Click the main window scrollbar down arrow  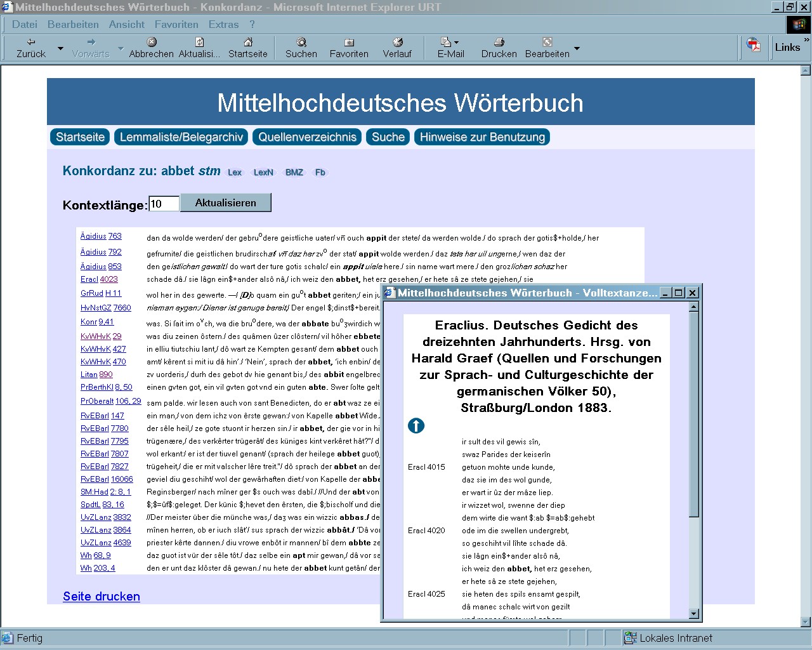pos(806,622)
